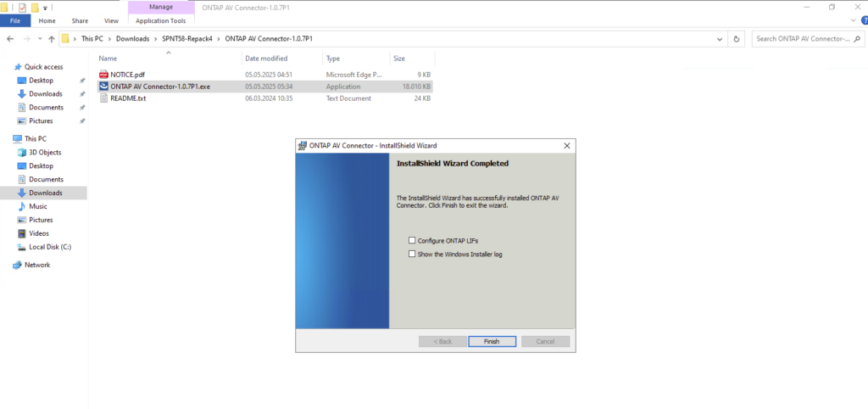Click the Manage contextual tab
This screenshot has width=868, height=409.
click(161, 7)
